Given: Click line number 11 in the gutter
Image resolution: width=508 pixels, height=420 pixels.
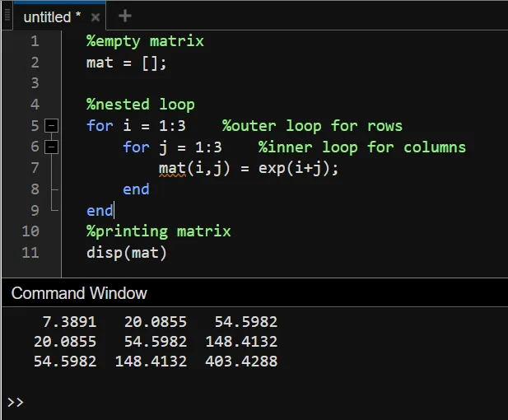Looking at the screenshot, I should pyautogui.click(x=30, y=253).
